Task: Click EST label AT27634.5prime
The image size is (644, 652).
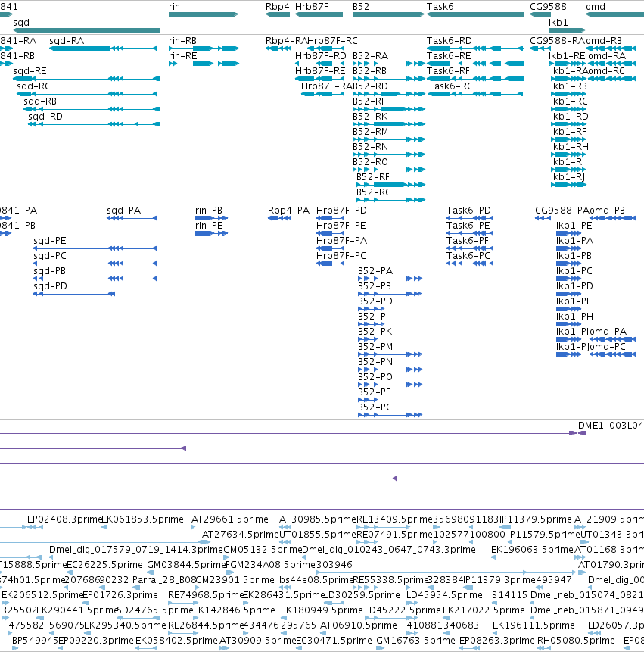Action: click(x=240, y=535)
